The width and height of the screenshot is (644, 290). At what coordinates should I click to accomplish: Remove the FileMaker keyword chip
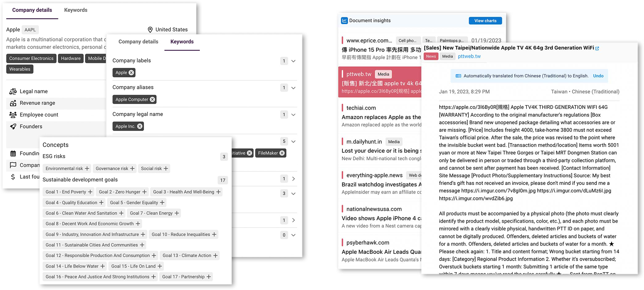coord(282,153)
